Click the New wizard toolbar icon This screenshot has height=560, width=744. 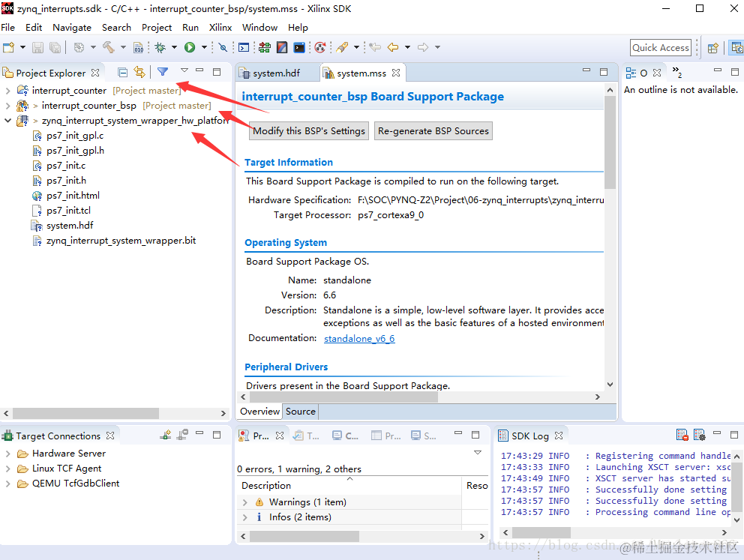tap(8, 47)
